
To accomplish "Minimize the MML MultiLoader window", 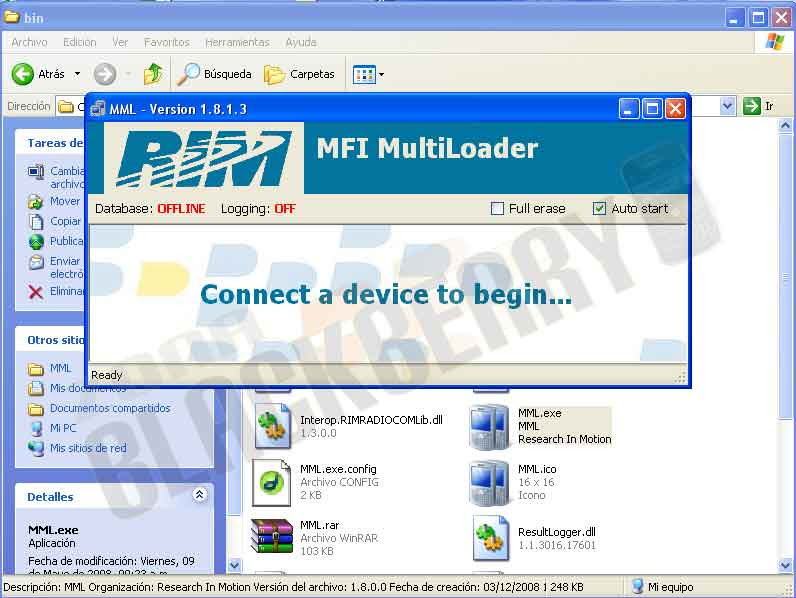I will (x=628, y=109).
